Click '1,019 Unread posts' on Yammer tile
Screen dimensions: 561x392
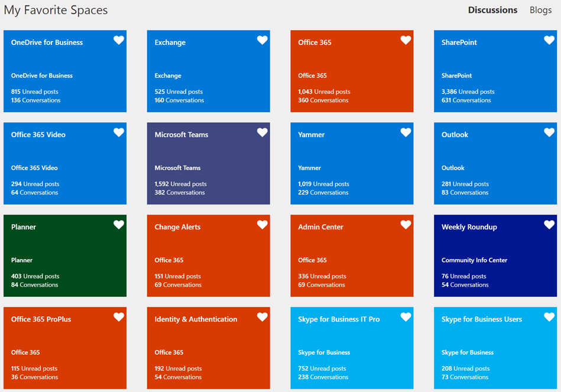pyautogui.click(x=323, y=184)
